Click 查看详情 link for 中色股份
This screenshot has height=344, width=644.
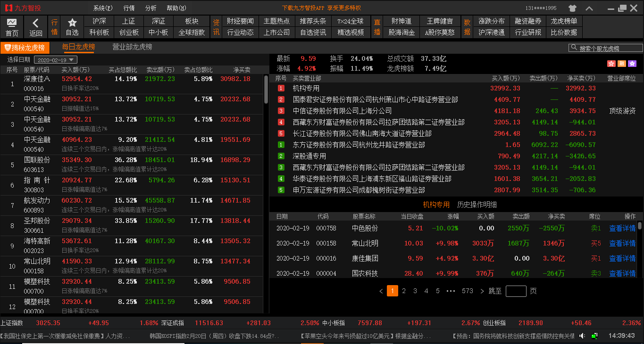[x=622, y=228]
